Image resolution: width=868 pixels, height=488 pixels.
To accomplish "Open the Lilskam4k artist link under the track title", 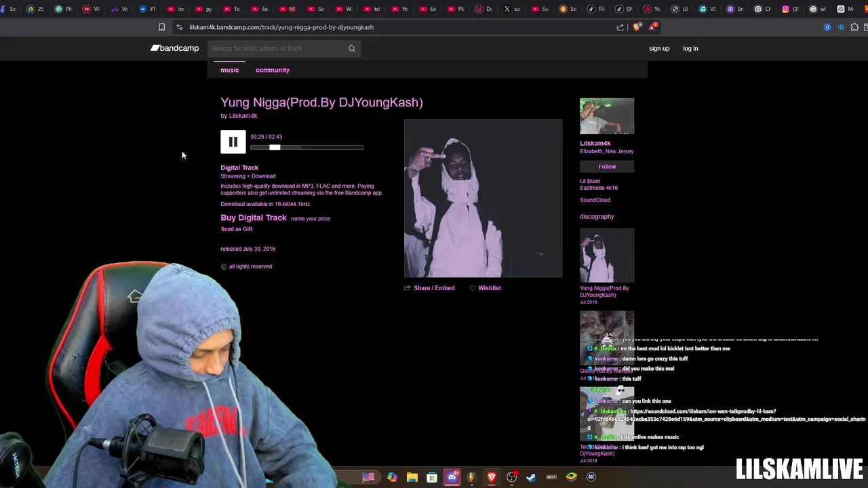I will 243,116.
